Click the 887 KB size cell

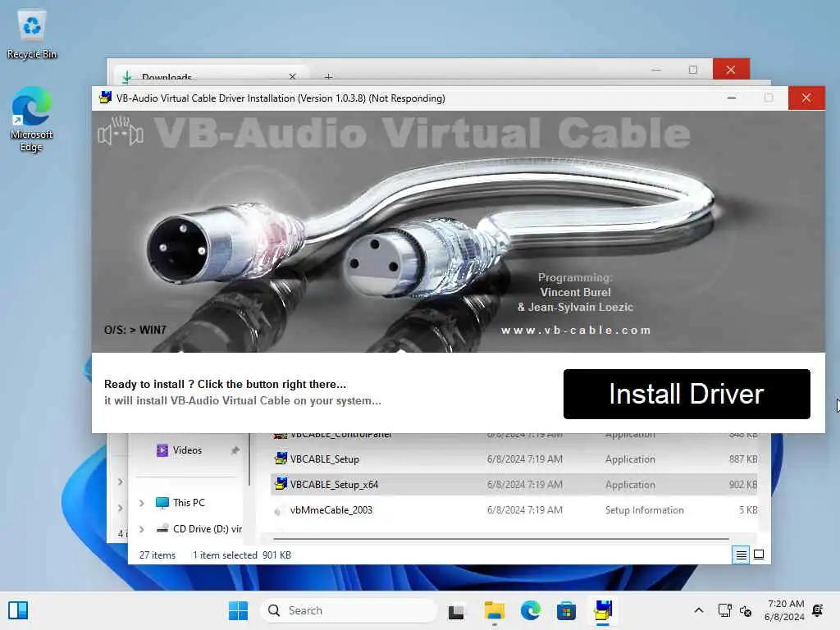pos(743,459)
